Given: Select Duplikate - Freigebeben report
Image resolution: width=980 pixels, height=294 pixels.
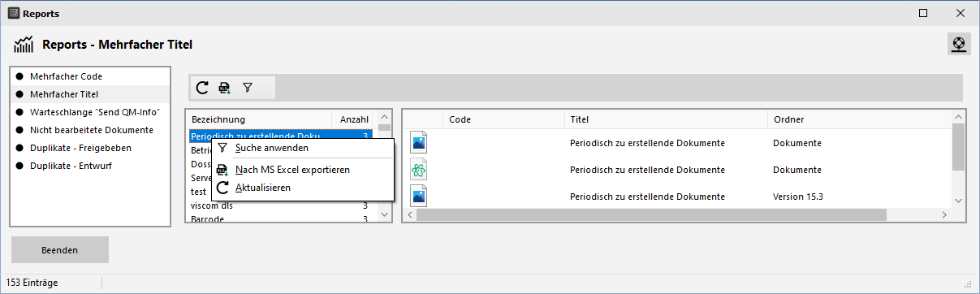Looking at the screenshot, I should coord(90,148).
